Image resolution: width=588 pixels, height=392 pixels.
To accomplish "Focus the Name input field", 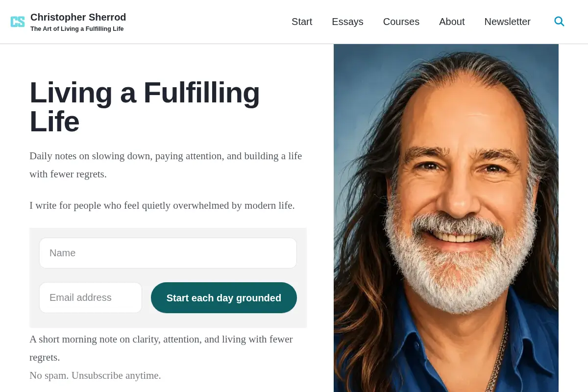I will pyautogui.click(x=168, y=253).
